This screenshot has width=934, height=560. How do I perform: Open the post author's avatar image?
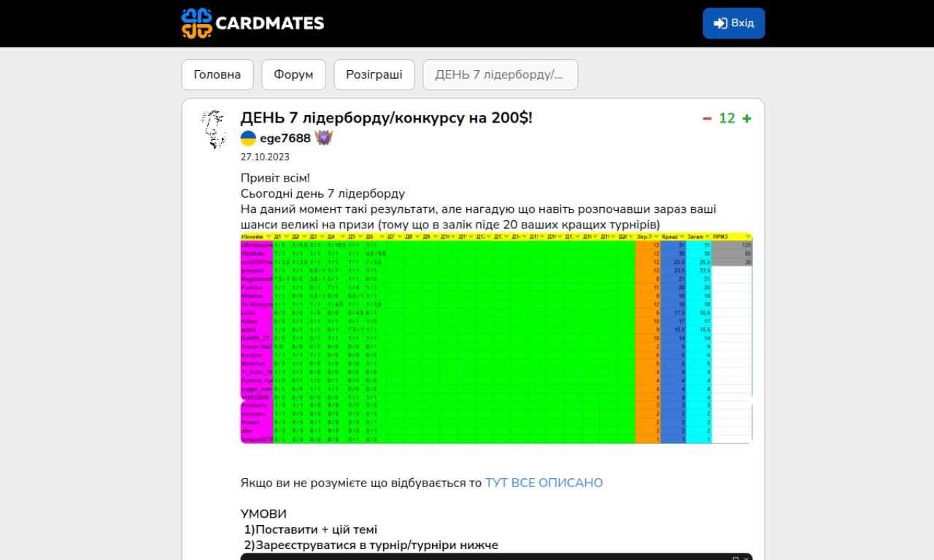[x=213, y=130]
